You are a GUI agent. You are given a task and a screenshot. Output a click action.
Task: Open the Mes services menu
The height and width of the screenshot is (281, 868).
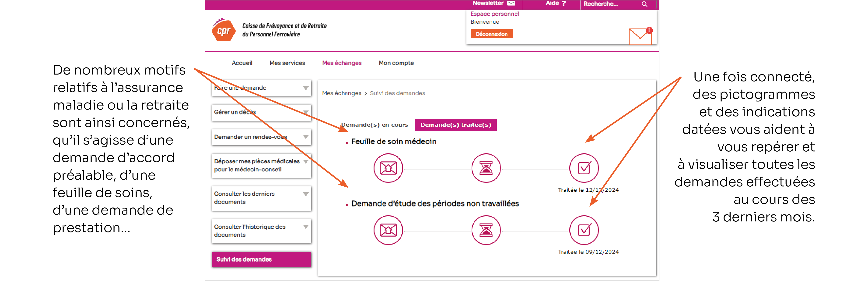(287, 63)
